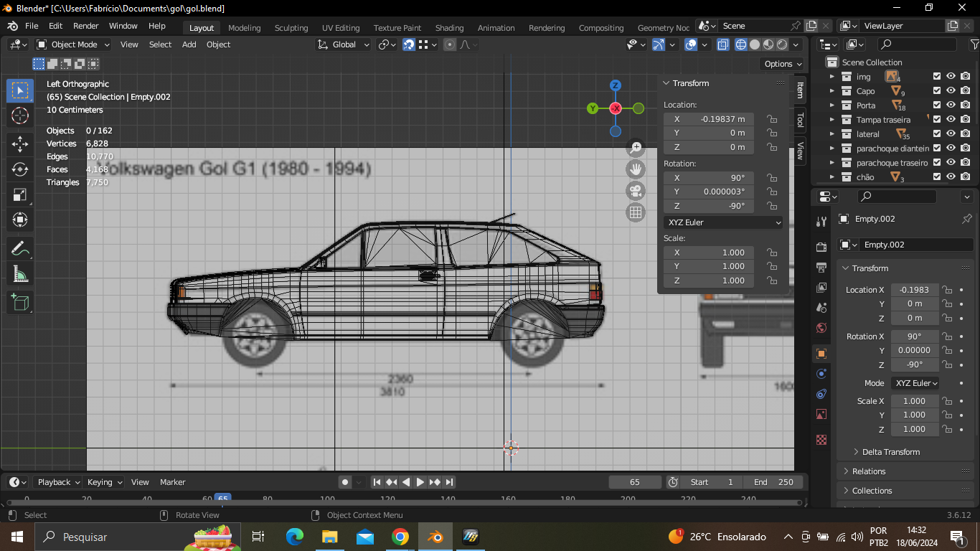Expand the Delta Transform section

(x=890, y=452)
